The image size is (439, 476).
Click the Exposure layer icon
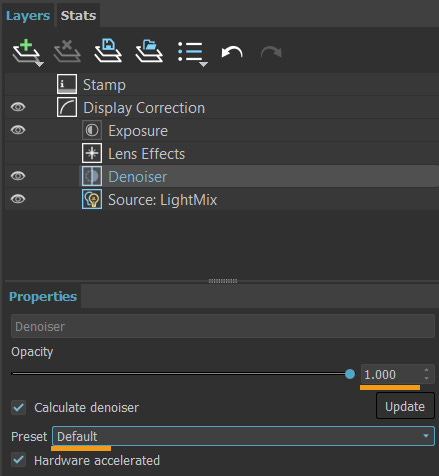click(92, 130)
